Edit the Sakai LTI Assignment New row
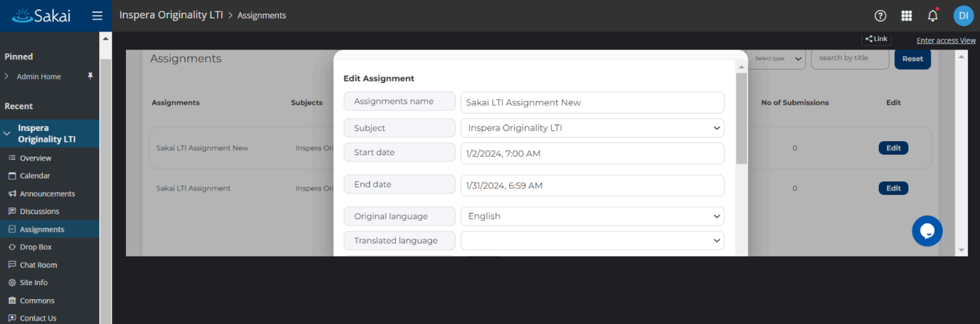This screenshot has width=980, height=324. click(893, 149)
